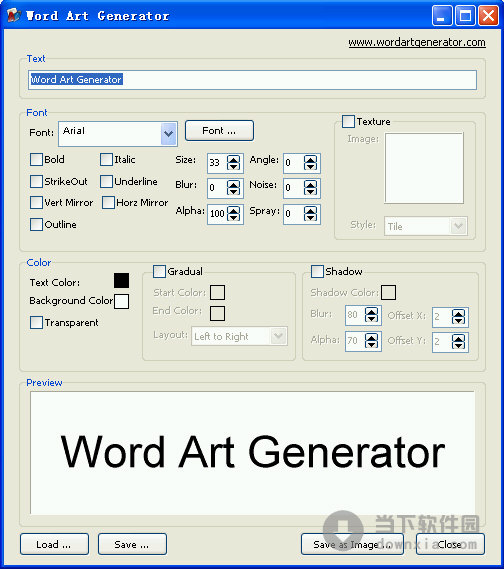Click the Shadow Color swatch
The height and width of the screenshot is (569, 504).
pos(388,292)
